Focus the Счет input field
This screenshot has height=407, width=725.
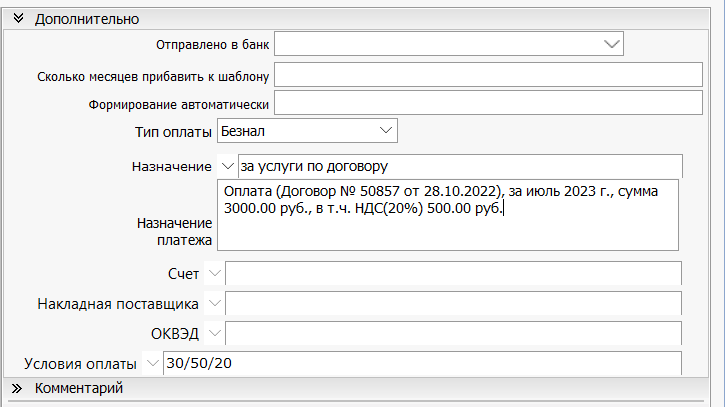click(453, 274)
